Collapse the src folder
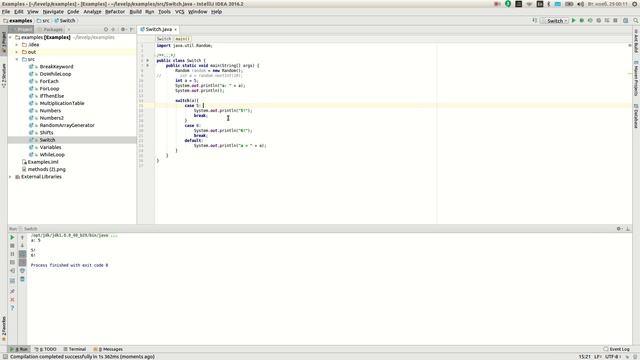Screen dimensions: 640x360 (17, 60)
